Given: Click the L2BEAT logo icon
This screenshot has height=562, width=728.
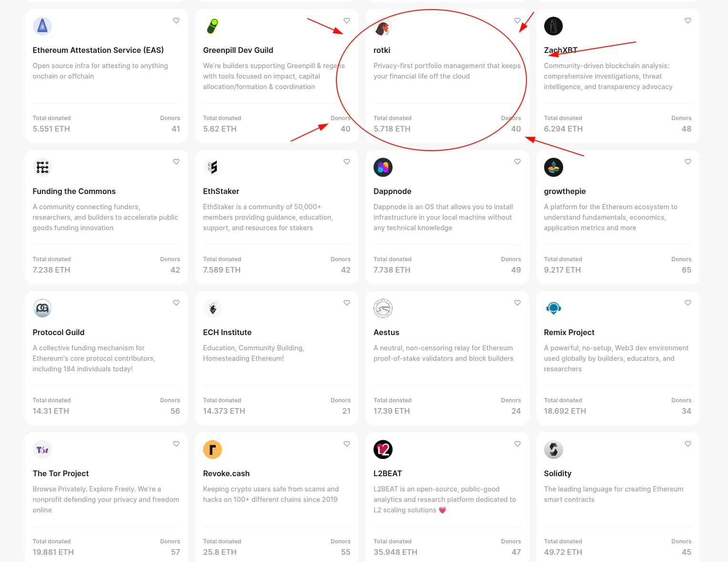Looking at the screenshot, I should [x=383, y=450].
